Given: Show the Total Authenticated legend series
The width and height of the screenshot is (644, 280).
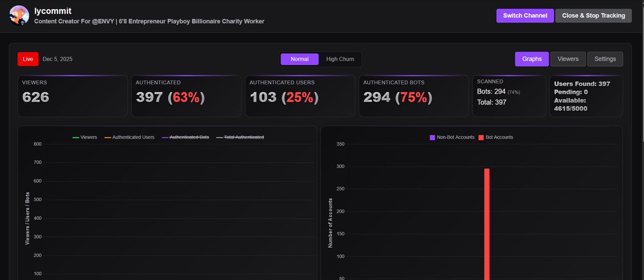Looking at the screenshot, I should pos(240,138).
